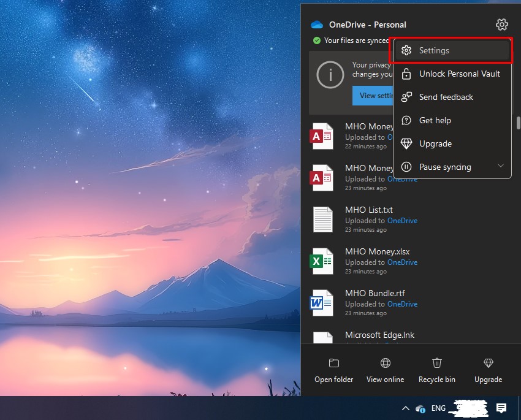Image resolution: width=521 pixels, height=420 pixels.
Task: Open the MHO List.txt file entry
Action: [369, 210]
